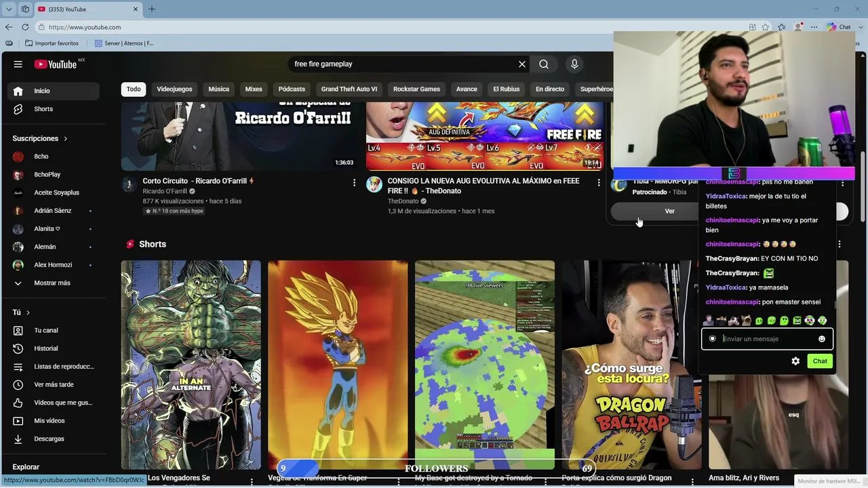This screenshot has width=868, height=488.
Task: Open Descargas in the sidebar
Action: pos(54,439)
